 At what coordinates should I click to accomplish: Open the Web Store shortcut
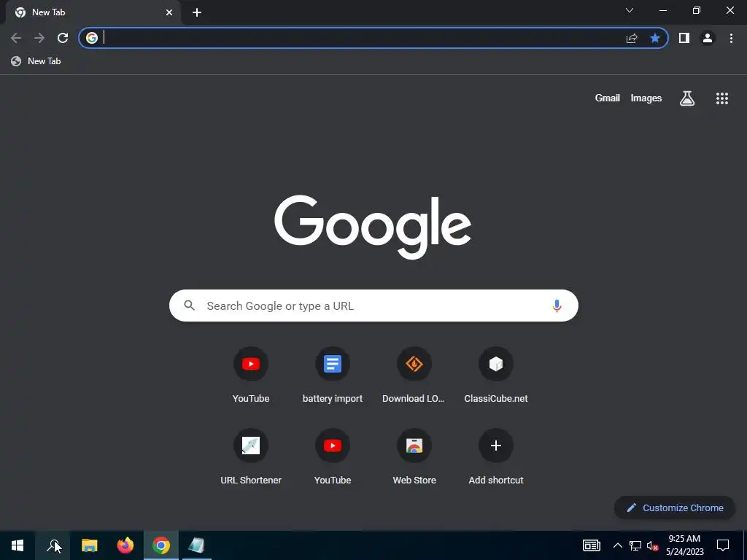click(x=414, y=456)
